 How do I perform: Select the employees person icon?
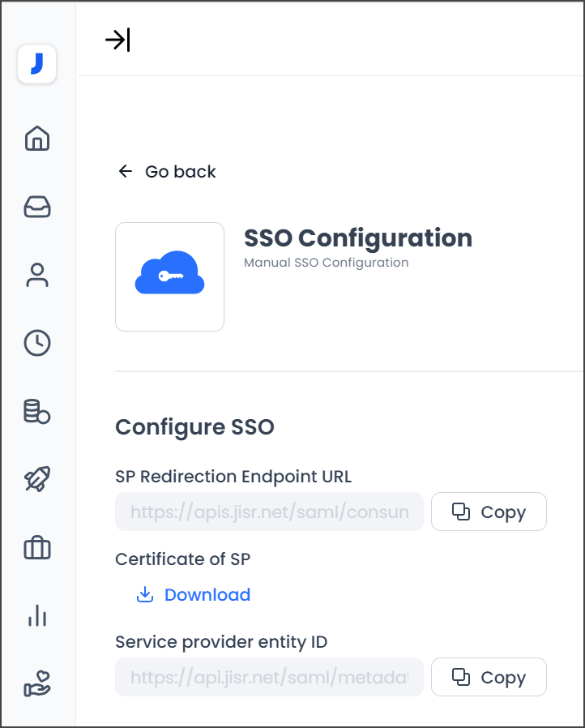point(36,276)
